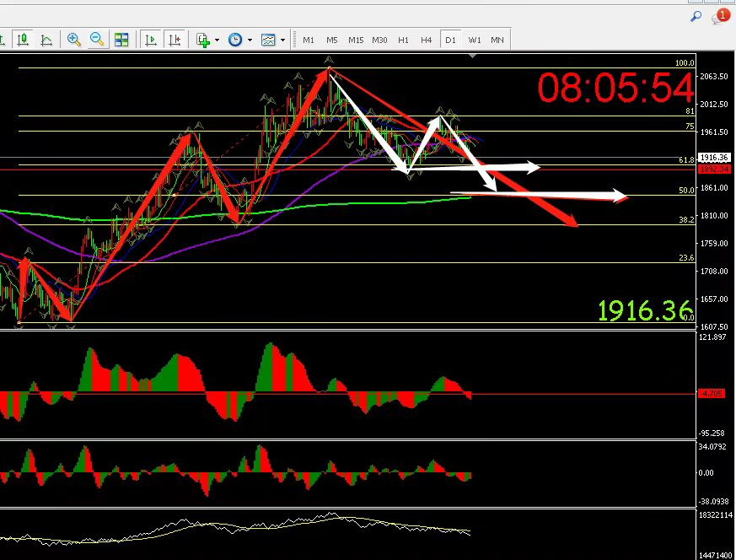Select the M1 timeframe
736x560 pixels.
click(x=309, y=40)
